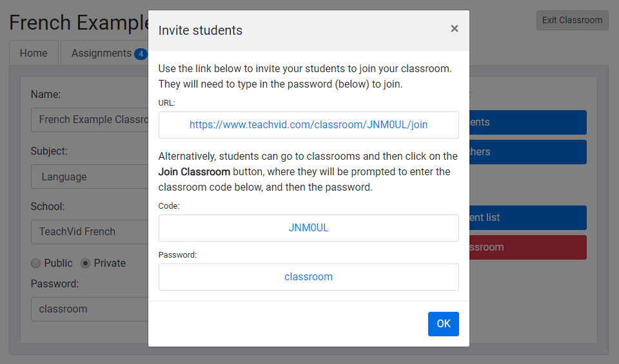Close the Invite students dialog with X
The height and width of the screenshot is (364, 619).
[455, 28]
